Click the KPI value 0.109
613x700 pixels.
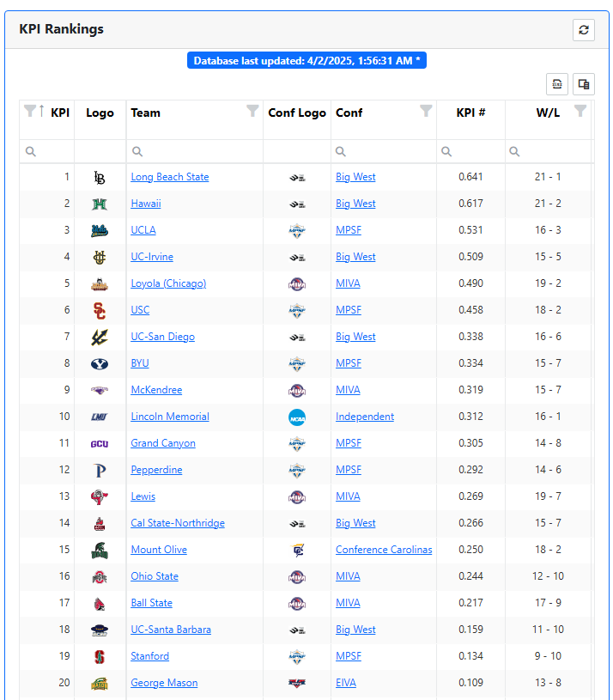470,683
